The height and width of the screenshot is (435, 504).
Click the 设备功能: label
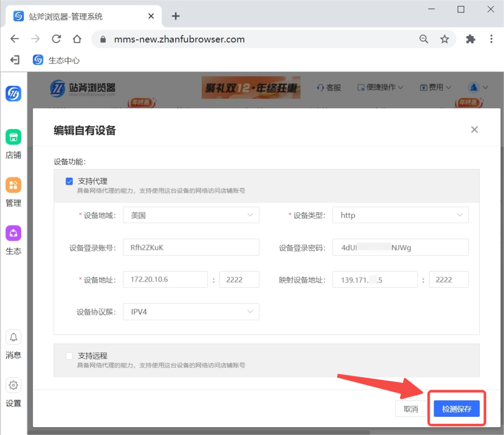point(70,162)
